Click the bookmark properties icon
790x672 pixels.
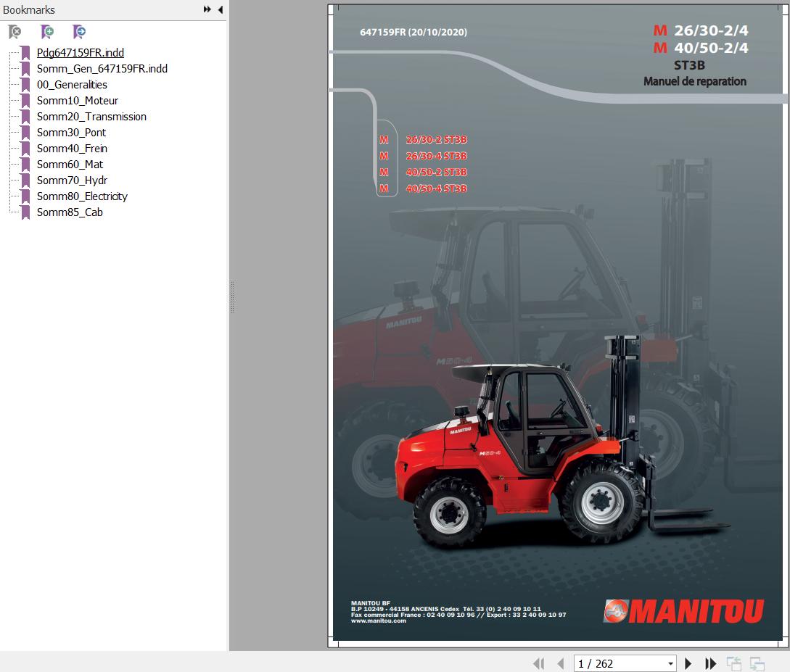coord(79,32)
